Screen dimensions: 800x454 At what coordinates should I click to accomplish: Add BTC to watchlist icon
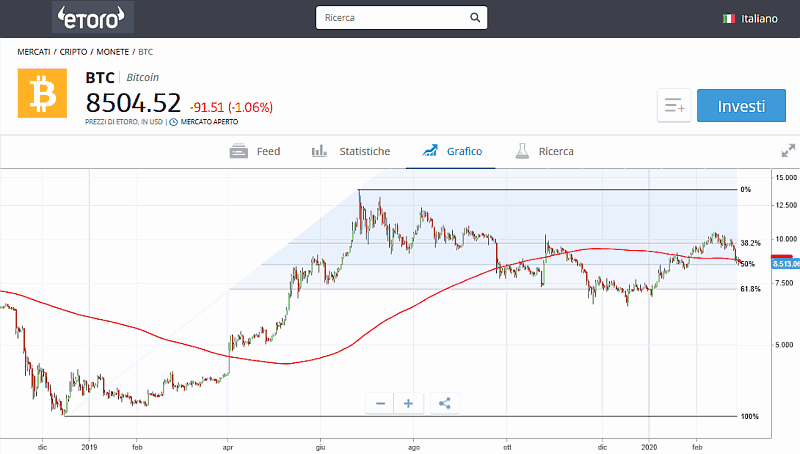674,106
